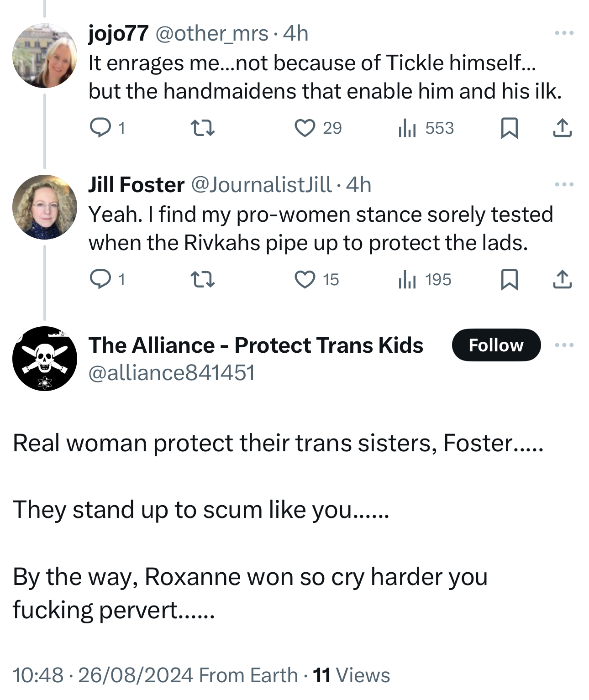Open more options on jojo77's tweet
The height and width of the screenshot is (700, 589).
point(564,33)
